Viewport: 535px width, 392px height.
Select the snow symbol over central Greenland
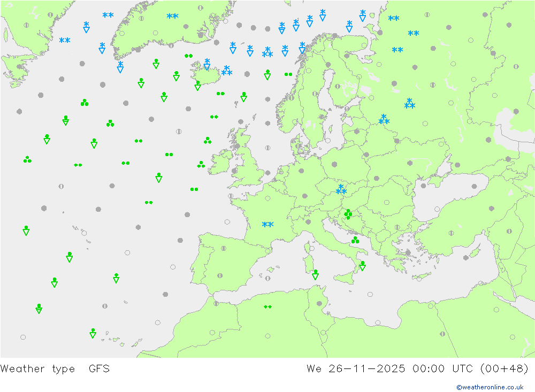(172, 16)
